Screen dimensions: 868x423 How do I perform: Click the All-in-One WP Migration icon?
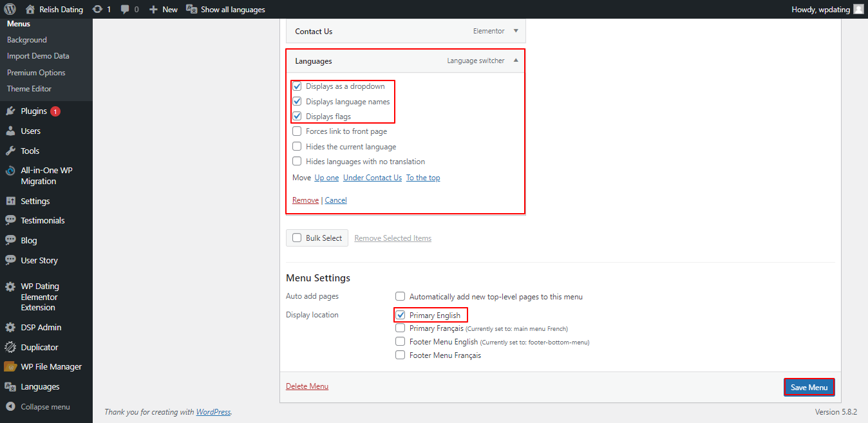pos(10,171)
